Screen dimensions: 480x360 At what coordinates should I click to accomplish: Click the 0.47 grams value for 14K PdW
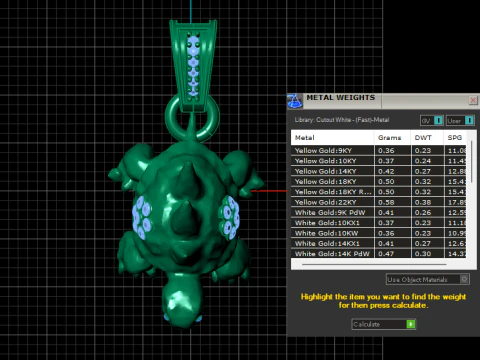click(x=386, y=254)
